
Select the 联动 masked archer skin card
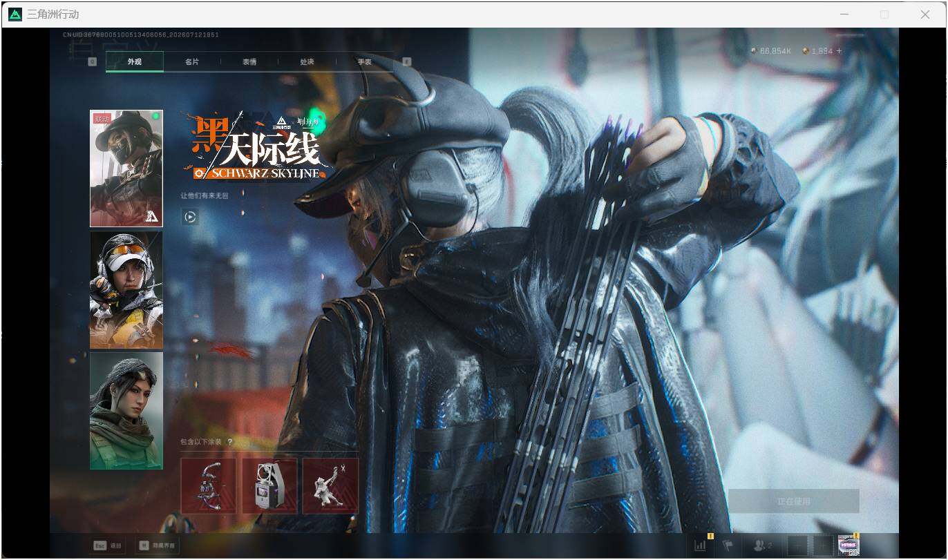tap(126, 168)
